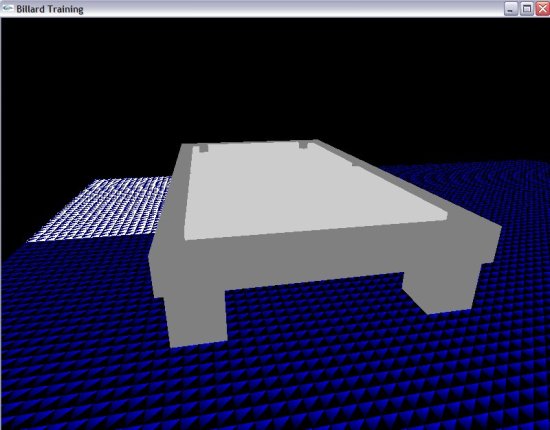
Task: Click the black background above the table
Action: click(x=274, y=77)
